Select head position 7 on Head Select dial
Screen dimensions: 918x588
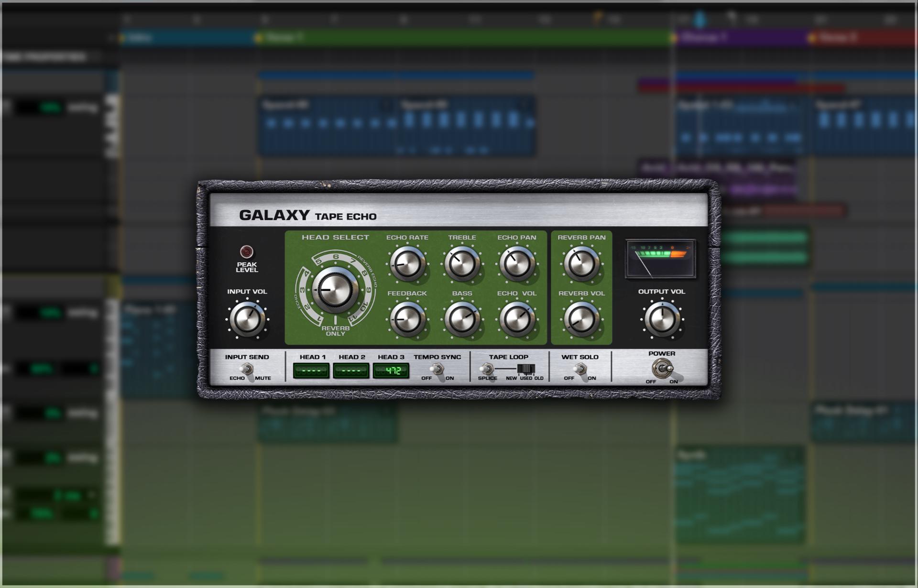pyautogui.click(x=353, y=261)
